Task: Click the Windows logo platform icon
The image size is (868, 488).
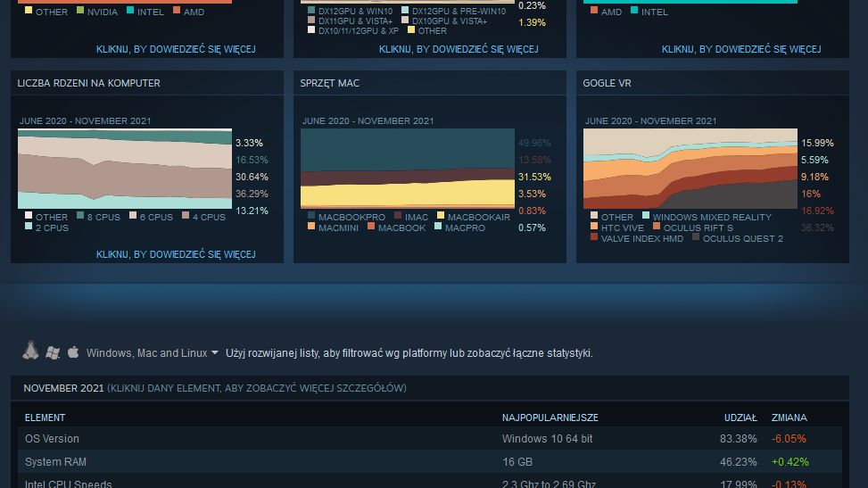Action: [53, 352]
